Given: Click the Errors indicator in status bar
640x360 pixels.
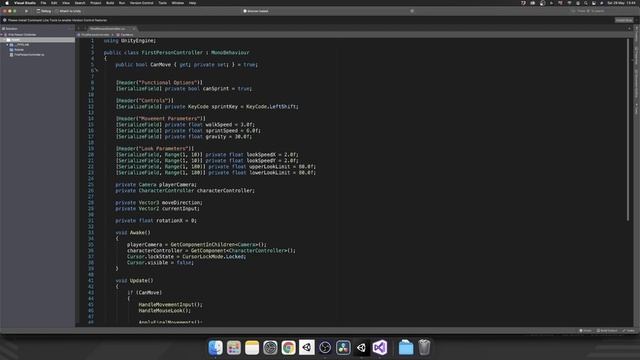Looking at the screenshot, I should point(585,331).
